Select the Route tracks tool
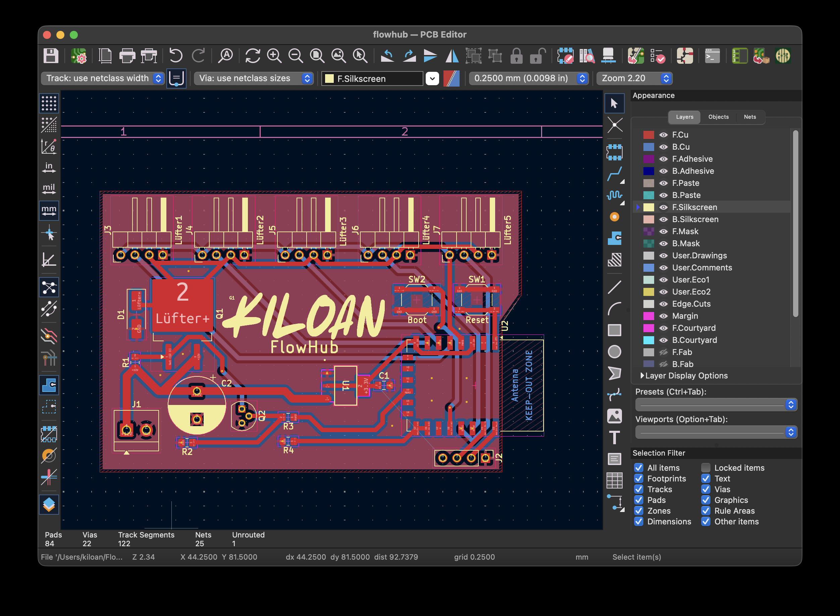Image resolution: width=840 pixels, height=616 pixels. pos(614,174)
